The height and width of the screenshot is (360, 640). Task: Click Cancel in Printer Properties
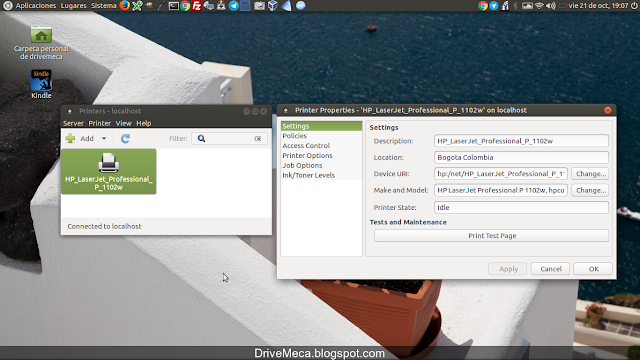click(551, 269)
